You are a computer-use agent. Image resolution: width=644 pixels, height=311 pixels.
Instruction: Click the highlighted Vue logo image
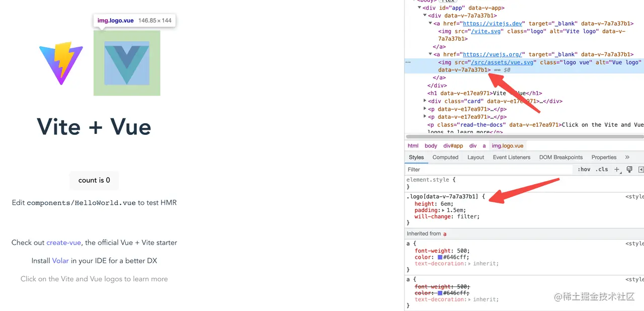127,63
